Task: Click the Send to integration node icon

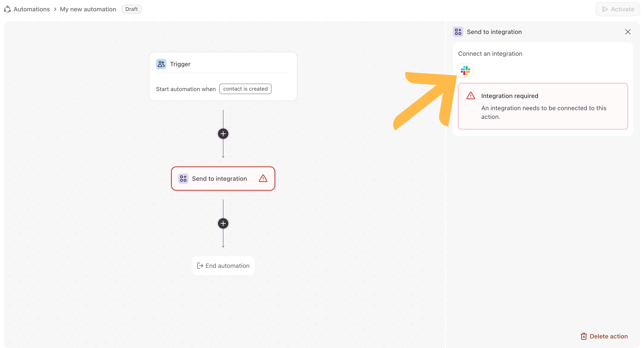Action: (x=183, y=179)
